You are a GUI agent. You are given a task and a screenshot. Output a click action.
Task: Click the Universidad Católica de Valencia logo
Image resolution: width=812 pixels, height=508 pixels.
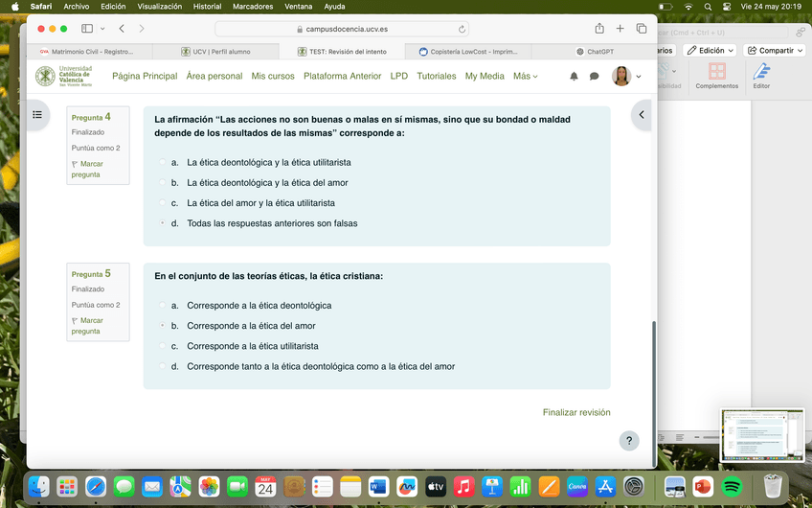pos(64,77)
